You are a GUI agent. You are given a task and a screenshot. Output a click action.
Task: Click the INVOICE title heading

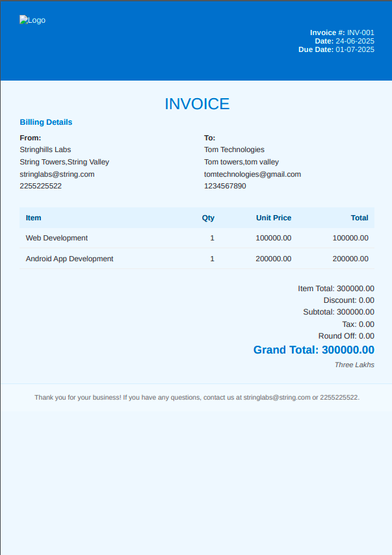pyautogui.click(x=196, y=104)
